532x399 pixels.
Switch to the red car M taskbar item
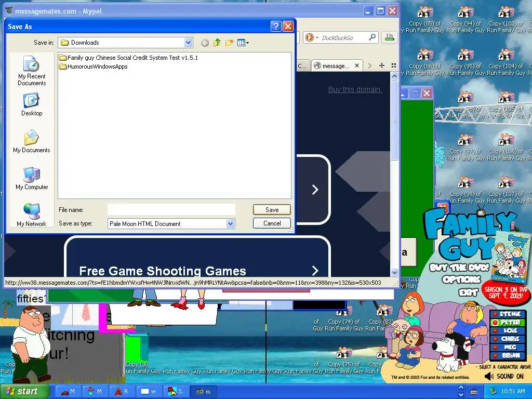pos(68,392)
